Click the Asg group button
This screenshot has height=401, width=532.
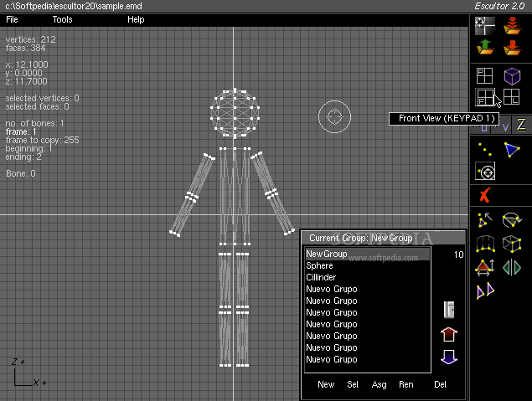pos(379,384)
